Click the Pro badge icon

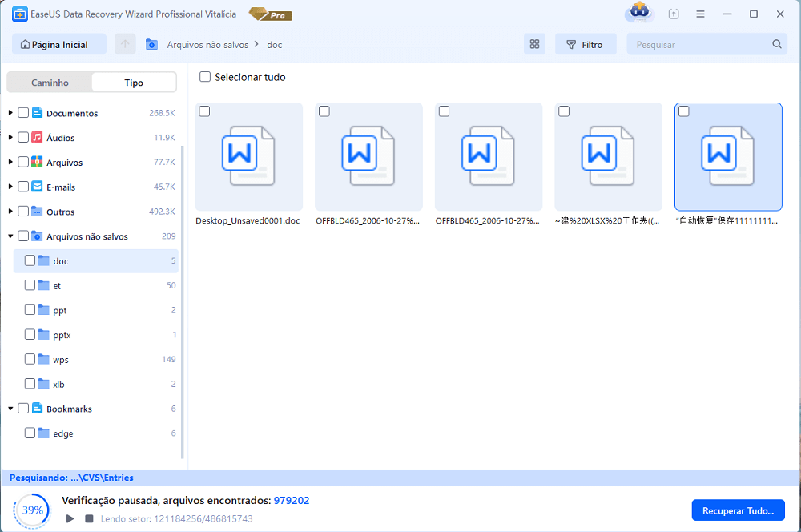(271, 14)
